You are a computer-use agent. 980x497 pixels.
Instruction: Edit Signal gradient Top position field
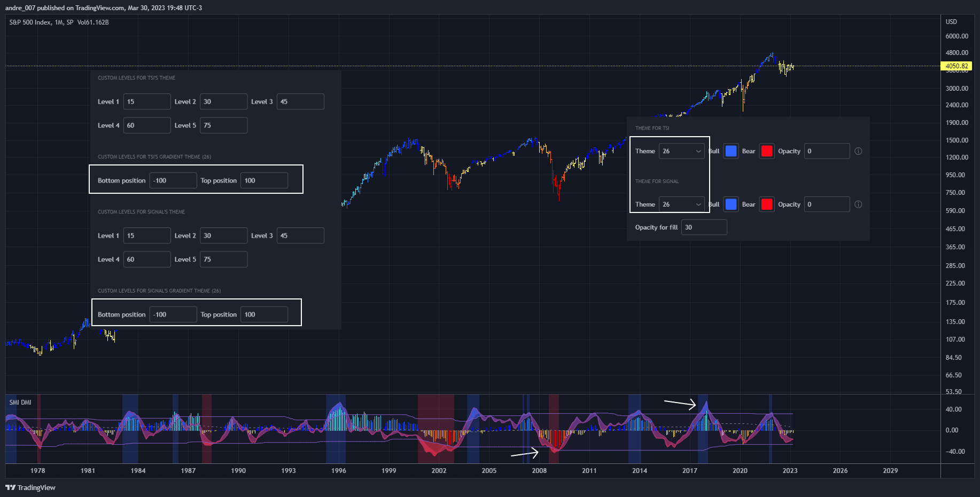coord(265,314)
